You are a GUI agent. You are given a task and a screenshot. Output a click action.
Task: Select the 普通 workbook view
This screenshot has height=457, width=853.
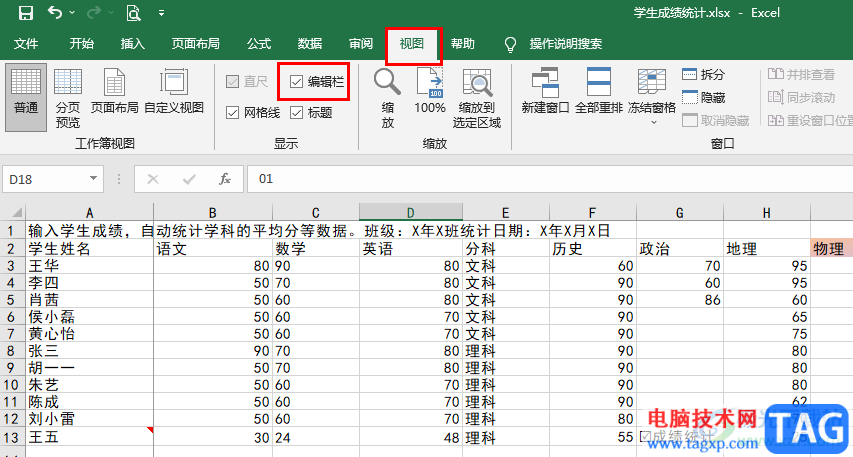[26, 97]
